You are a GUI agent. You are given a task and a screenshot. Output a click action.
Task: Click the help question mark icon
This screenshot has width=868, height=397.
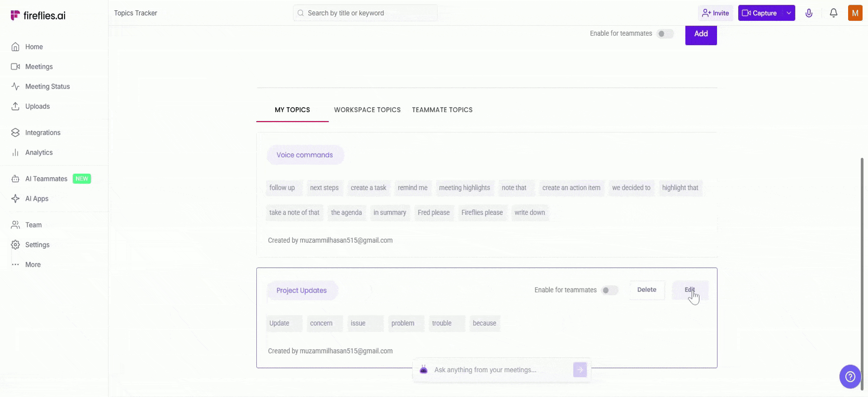pos(850,376)
